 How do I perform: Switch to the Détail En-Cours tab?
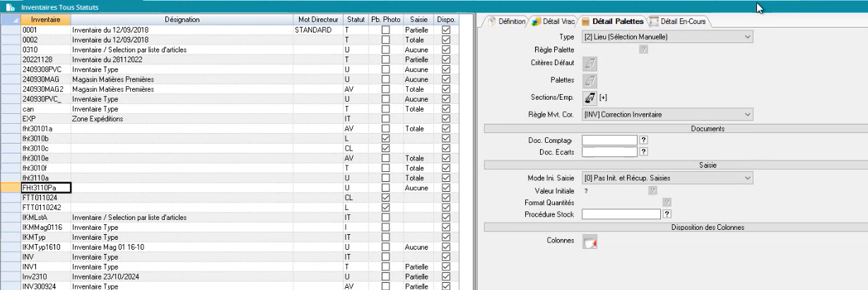point(679,22)
